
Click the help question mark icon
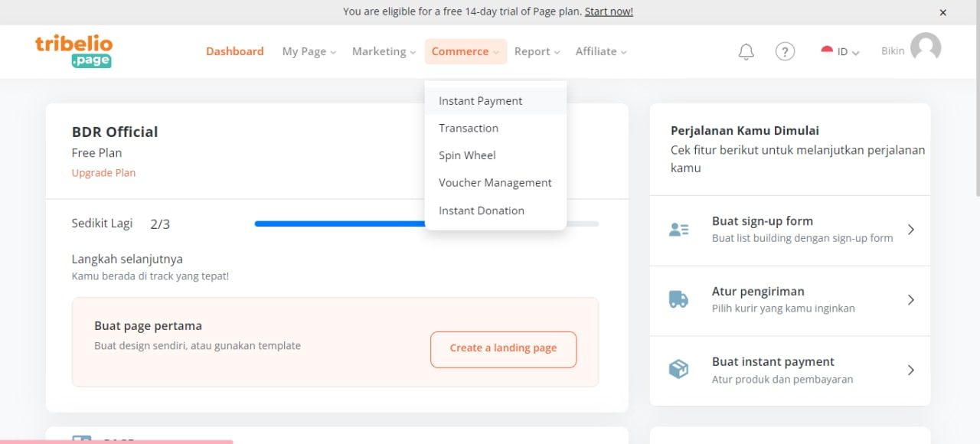(x=785, y=51)
